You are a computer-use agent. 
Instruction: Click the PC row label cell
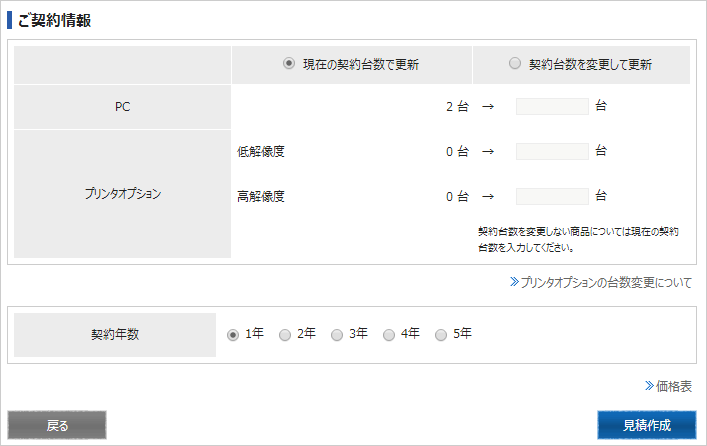tap(122, 107)
